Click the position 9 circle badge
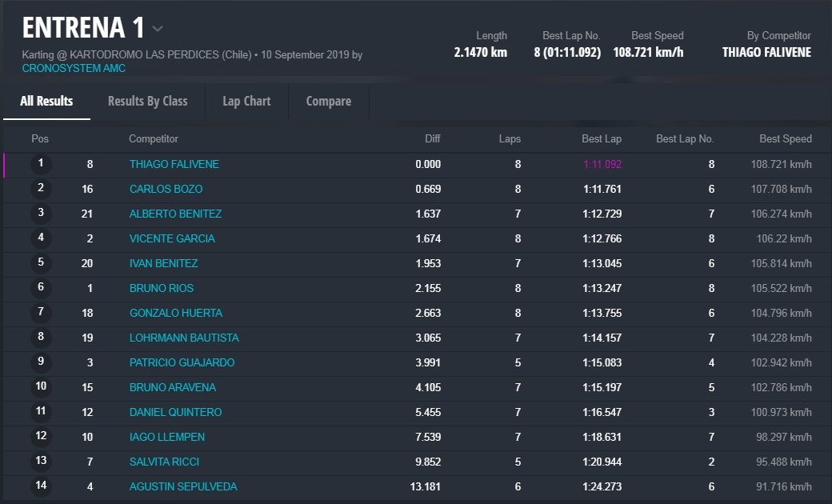This screenshot has width=832, height=504. click(x=41, y=362)
